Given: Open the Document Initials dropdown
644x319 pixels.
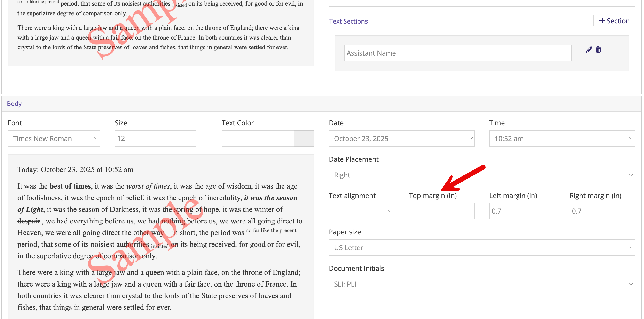Looking at the screenshot, I should pos(481,284).
